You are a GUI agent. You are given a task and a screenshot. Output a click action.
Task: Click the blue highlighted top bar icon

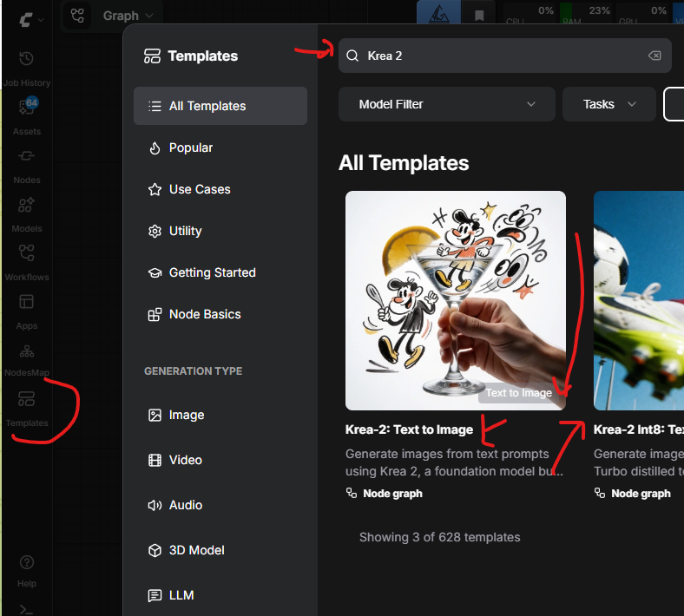coord(439,14)
